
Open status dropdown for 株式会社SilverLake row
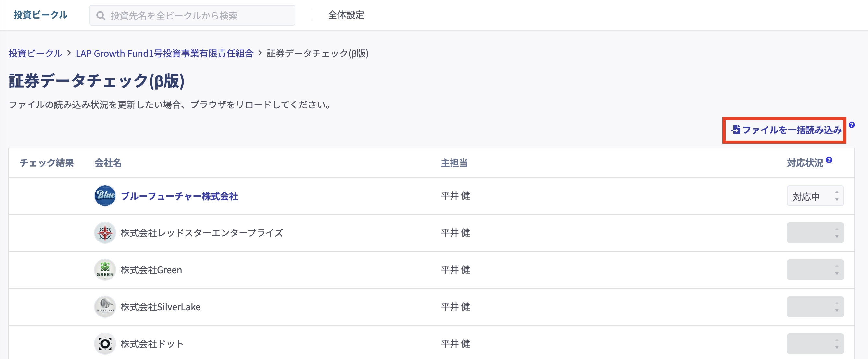click(x=815, y=307)
